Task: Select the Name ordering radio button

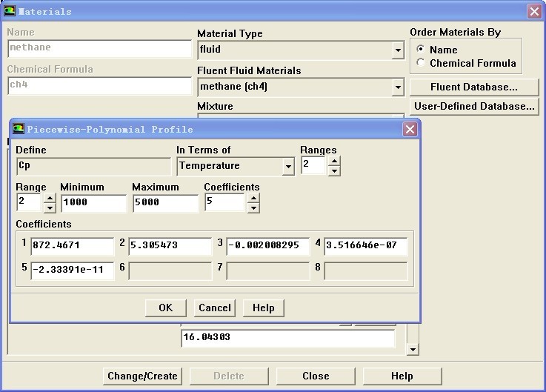Action: pos(421,50)
